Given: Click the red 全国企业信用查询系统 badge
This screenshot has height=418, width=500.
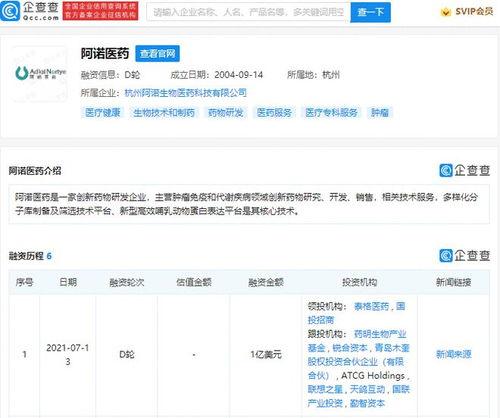Looking at the screenshot, I should coord(100,11).
